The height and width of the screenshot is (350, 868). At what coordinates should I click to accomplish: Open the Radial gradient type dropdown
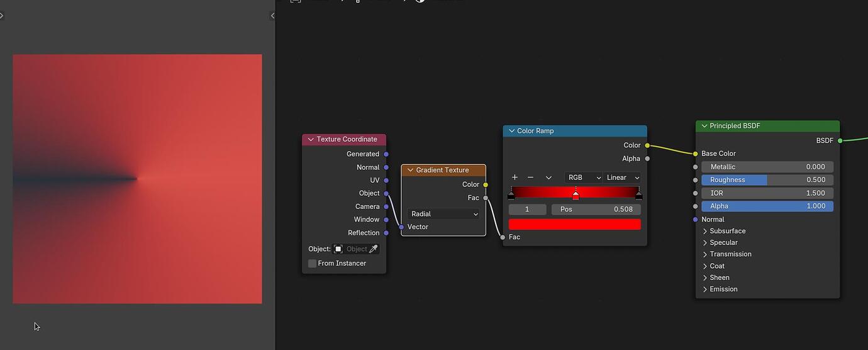443,214
